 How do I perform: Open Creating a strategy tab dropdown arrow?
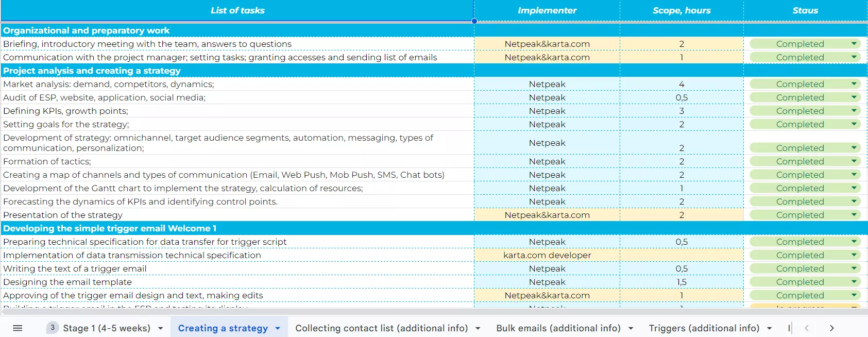278,328
